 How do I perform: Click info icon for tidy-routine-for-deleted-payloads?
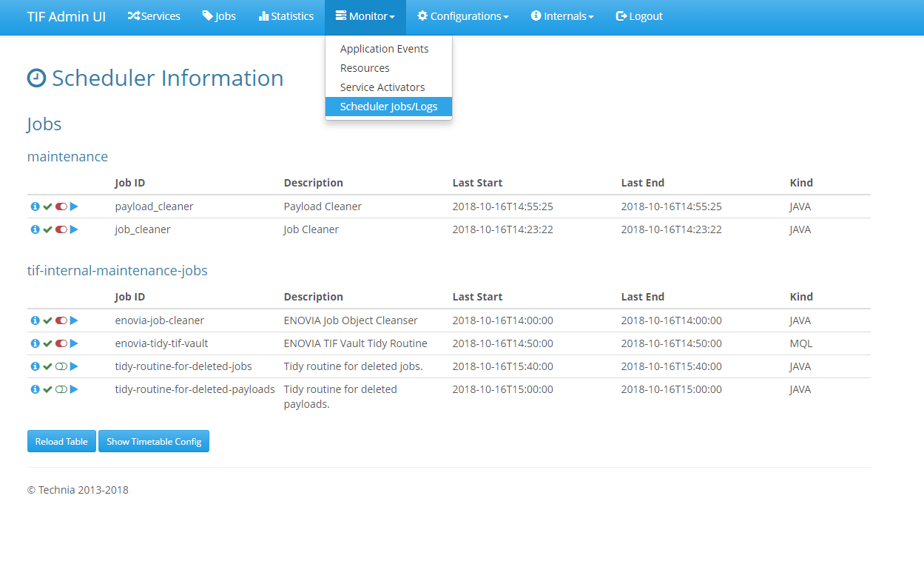[35, 389]
